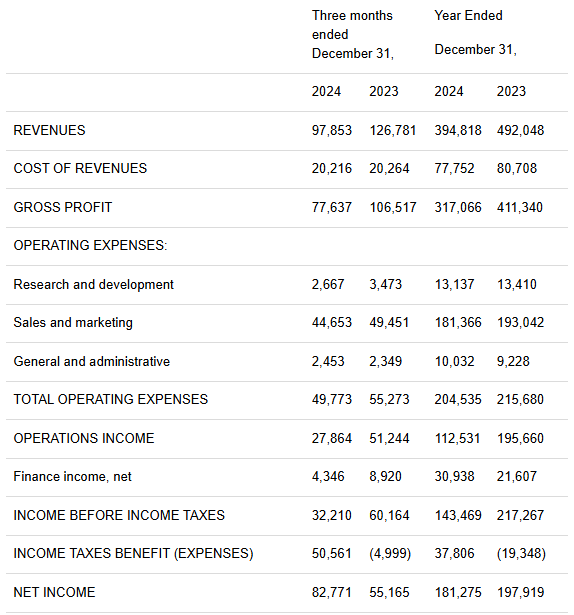Select the REVENUES row label
The height and width of the screenshot is (615, 574).
pos(49,130)
